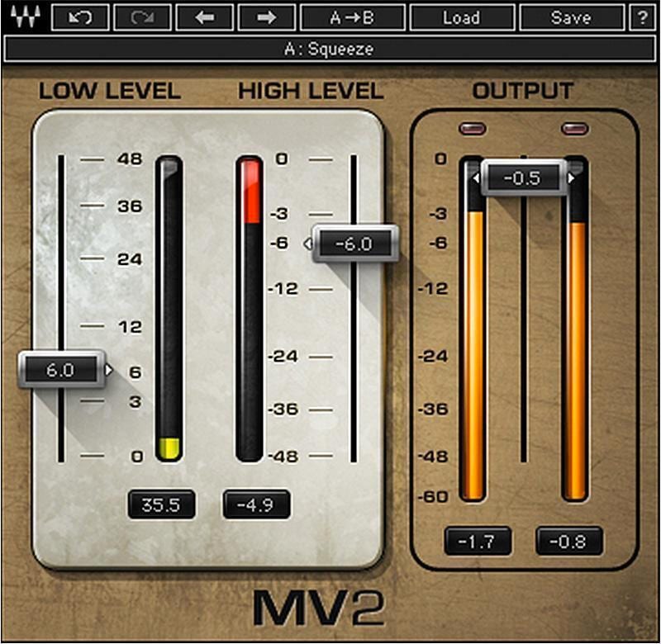The image size is (661, 644).
Task: Step back using the left arrow icon
Action: tap(205, 17)
